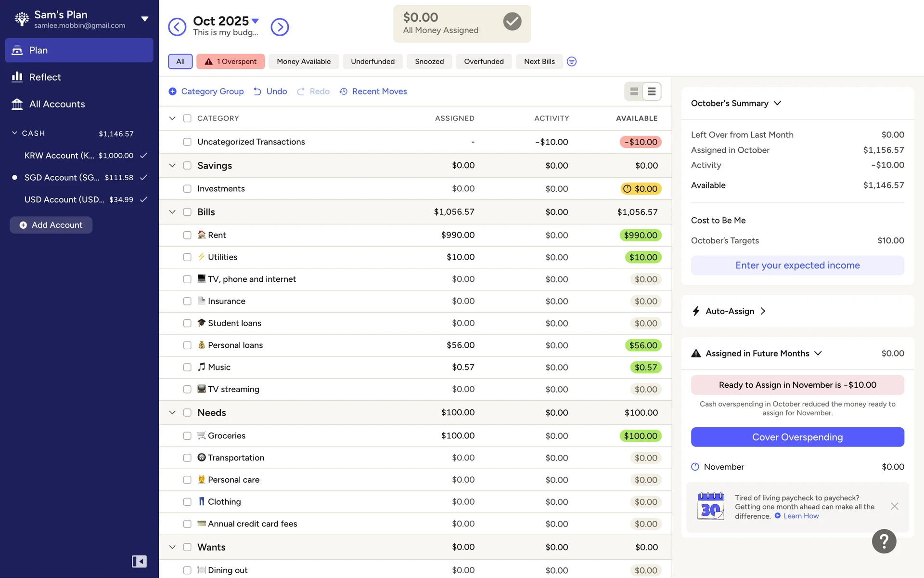
Task: Dismiss the paycheck tip banner
Action: [894, 506]
